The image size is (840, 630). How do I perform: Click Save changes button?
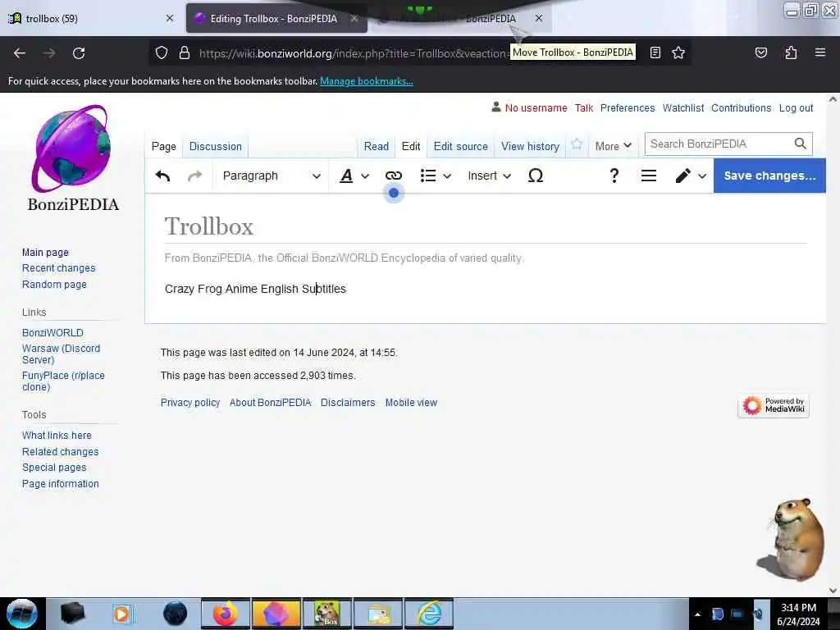(x=769, y=176)
